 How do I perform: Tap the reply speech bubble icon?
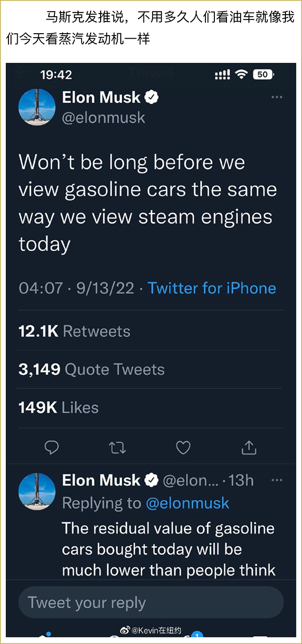pos(51,447)
